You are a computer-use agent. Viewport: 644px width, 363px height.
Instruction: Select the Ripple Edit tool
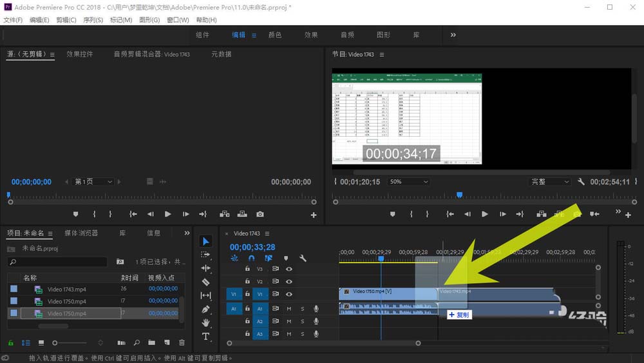[205, 268]
